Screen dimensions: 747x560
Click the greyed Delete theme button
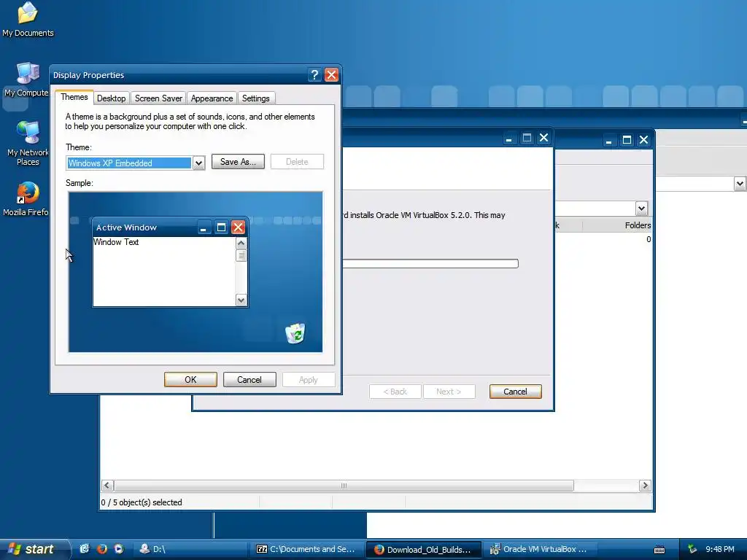click(x=297, y=162)
